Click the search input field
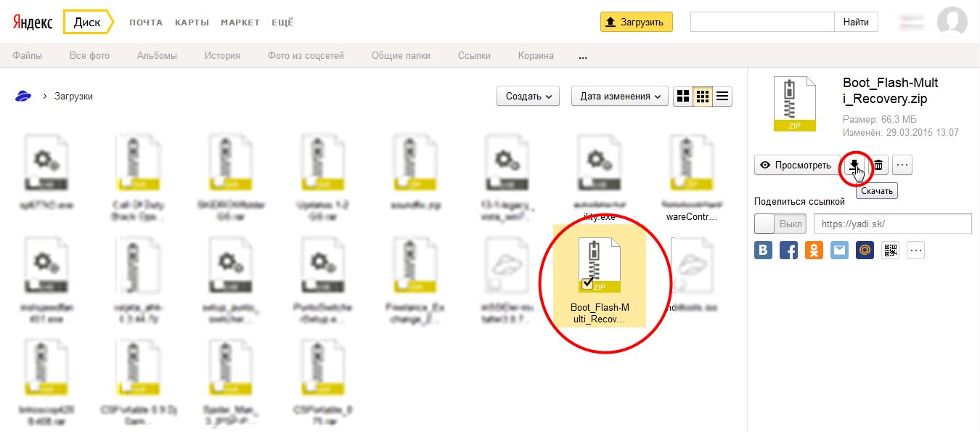The width and height of the screenshot is (980, 432). coord(761,22)
